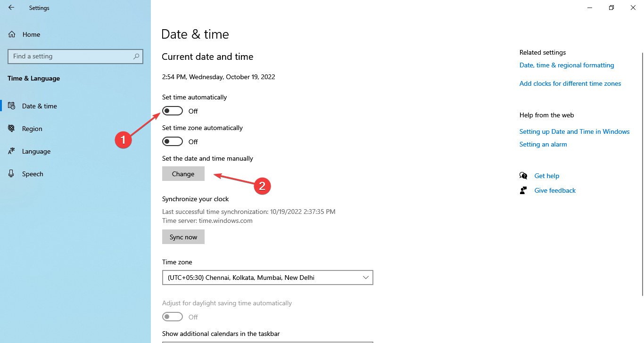The height and width of the screenshot is (343, 644).
Task: Turn on Set time automatically toggle
Action: [x=173, y=111]
